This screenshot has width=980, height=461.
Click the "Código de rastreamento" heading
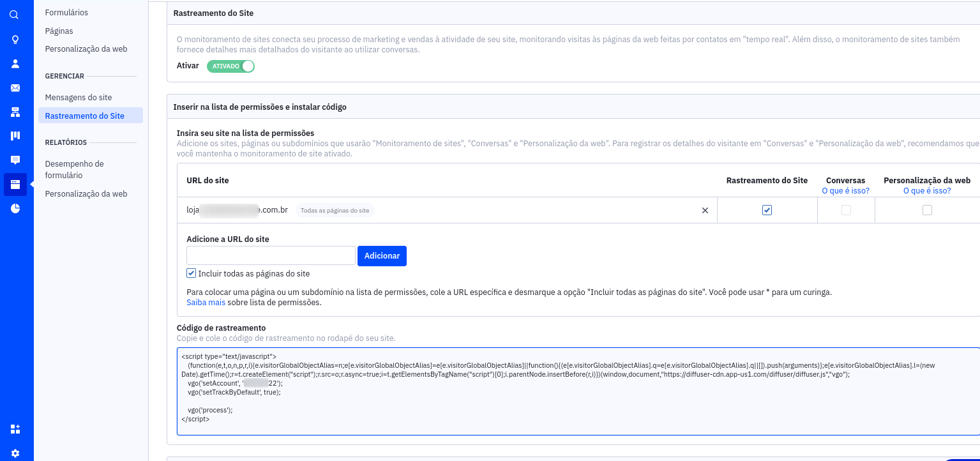(x=221, y=328)
